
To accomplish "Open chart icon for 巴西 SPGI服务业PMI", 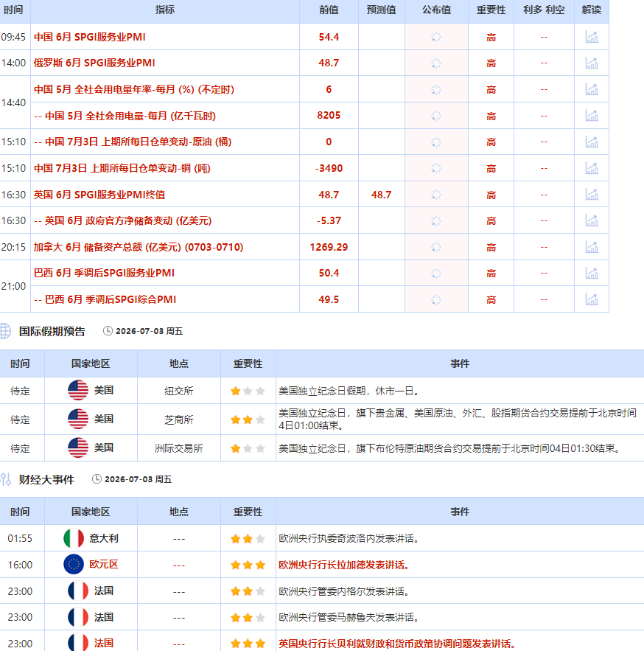I will coord(591,274).
